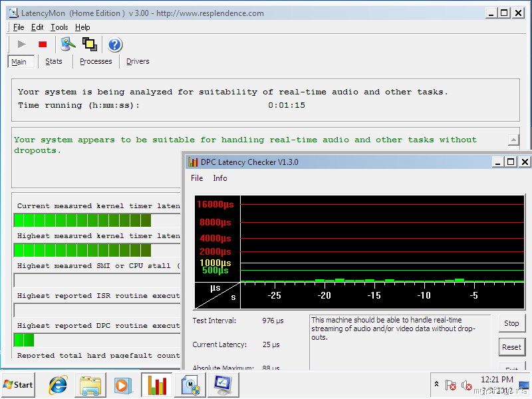Click the current kernel timer latency bar
This screenshot has height=399, width=532.
point(97,220)
